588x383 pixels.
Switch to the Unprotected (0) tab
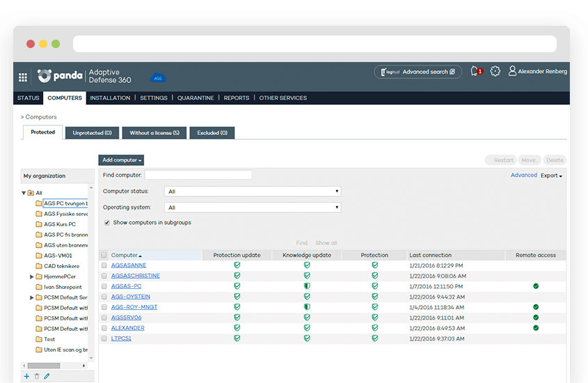pos(92,132)
